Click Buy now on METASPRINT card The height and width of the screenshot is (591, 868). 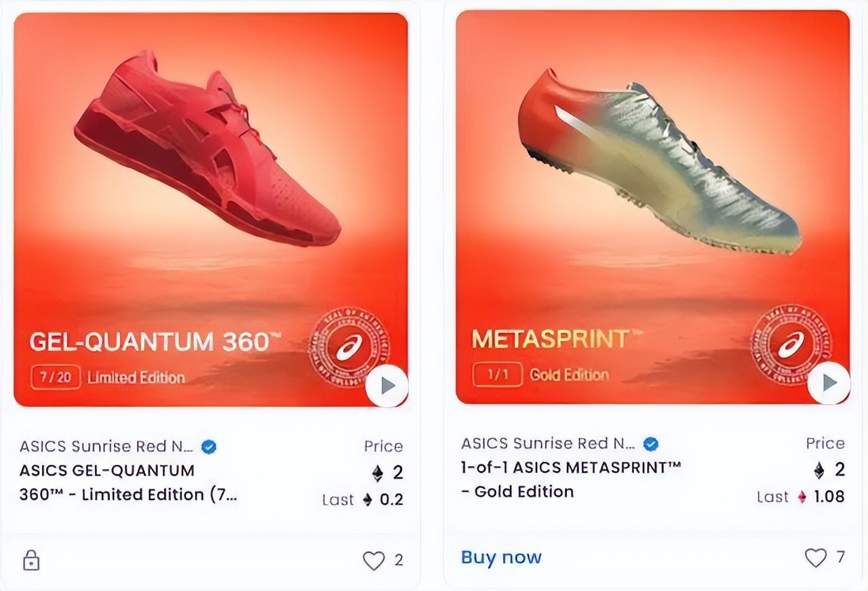coord(501,558)
